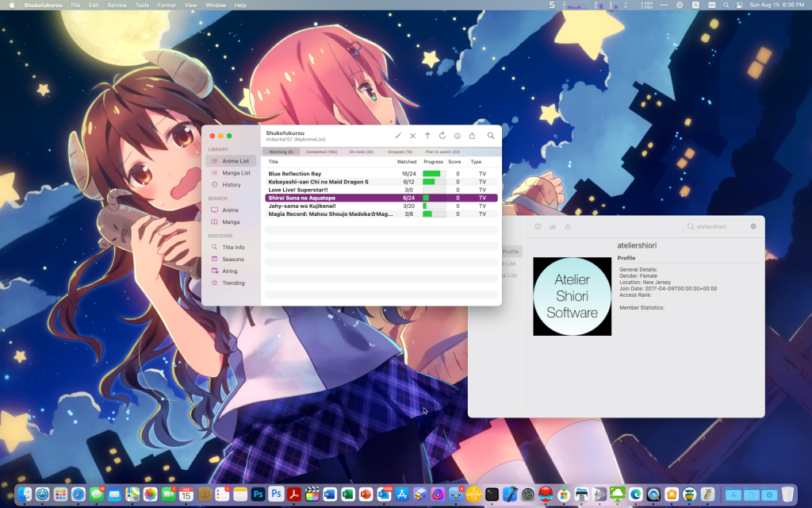
Task: Click the Atelier Shiori Software profile picture
Action: (x=573, y=297)
